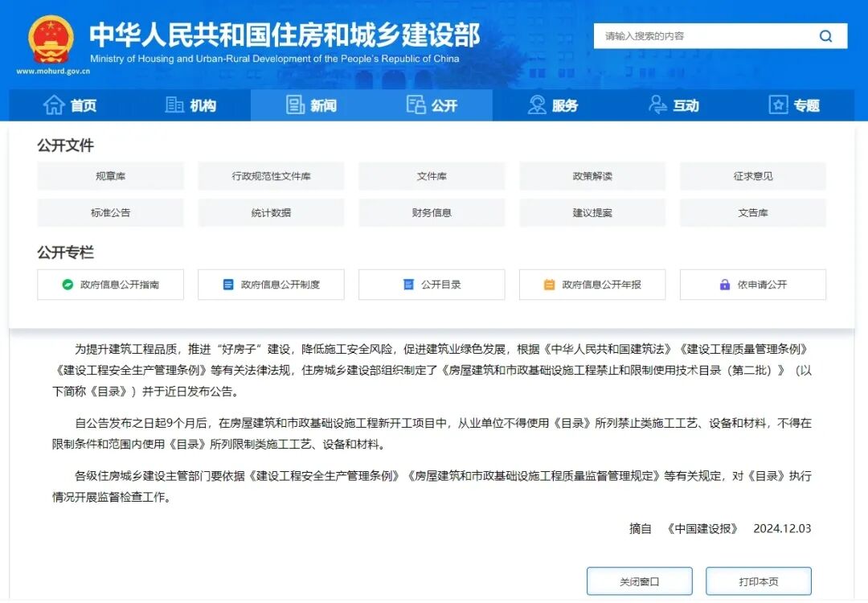Open the 规章库 link
The height and width of the screenshot is (603, 868).
110,176
